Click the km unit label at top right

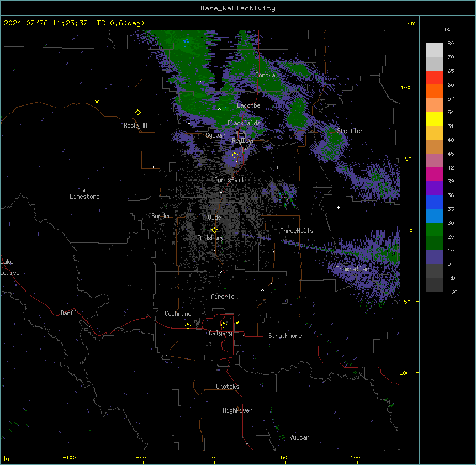[x=411, y=23]
